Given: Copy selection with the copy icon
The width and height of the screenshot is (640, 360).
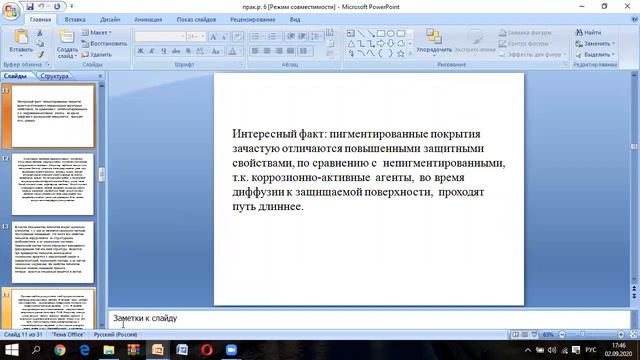Looking at the screenshot, I should click(40, 44).
